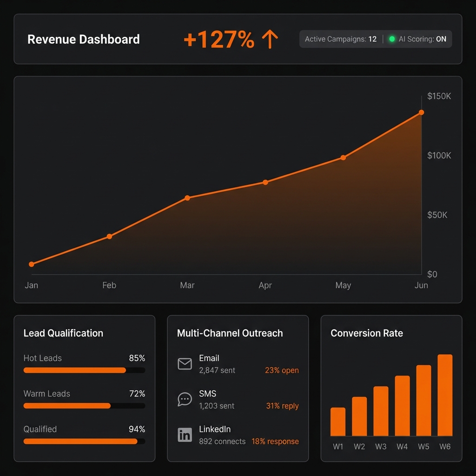The image size is (476, 476).
Task: Click the green AI Scoring status dot
Action: coord(392,39)
